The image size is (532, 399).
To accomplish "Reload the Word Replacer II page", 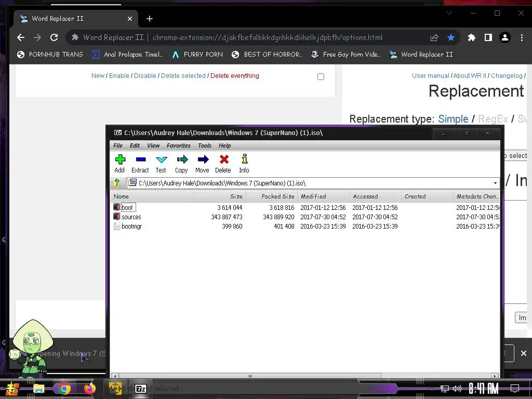I will 54,37.
